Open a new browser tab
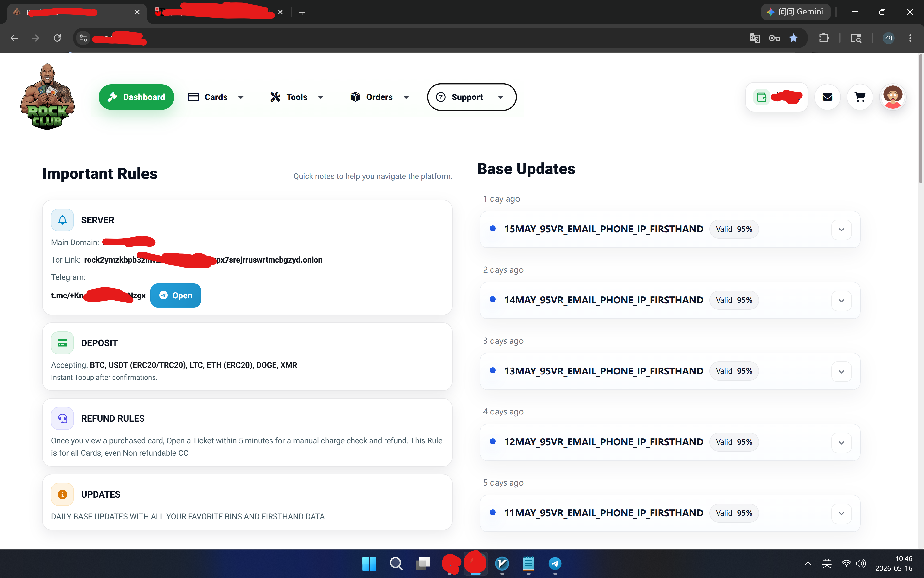924x578 pixels. coord(302,12)
